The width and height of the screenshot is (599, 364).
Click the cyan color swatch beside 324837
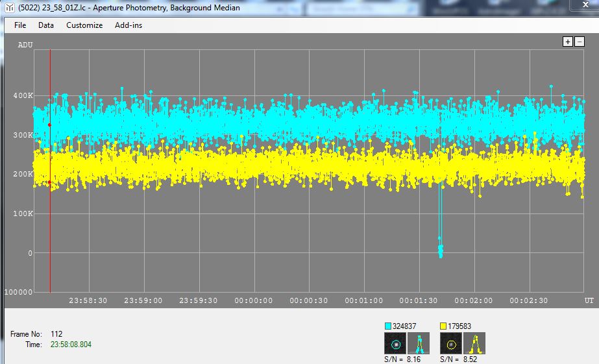(388, 326)
